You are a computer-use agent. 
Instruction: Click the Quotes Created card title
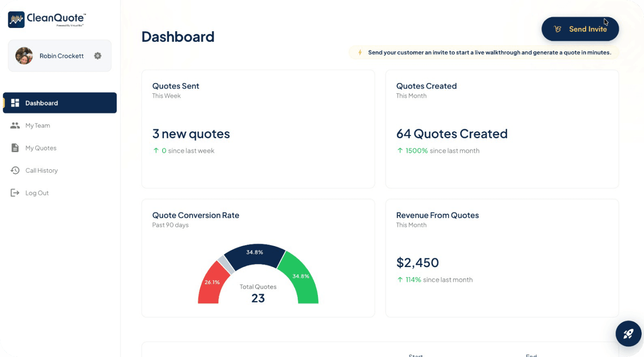[x=426, y=86]
